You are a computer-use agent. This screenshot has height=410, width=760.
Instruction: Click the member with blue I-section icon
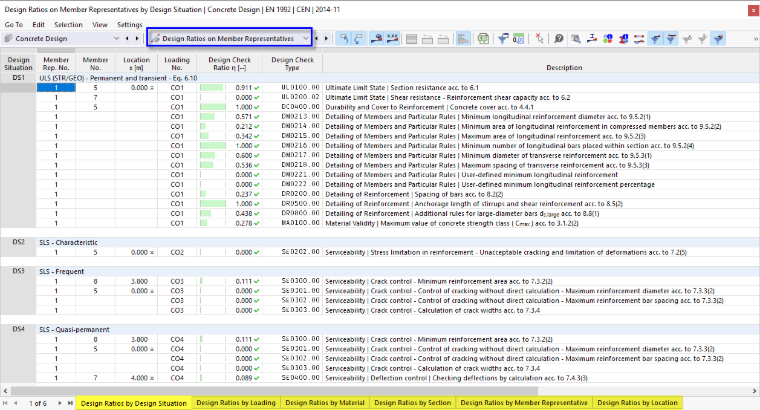pyautogui.click(x=591, y=39)
